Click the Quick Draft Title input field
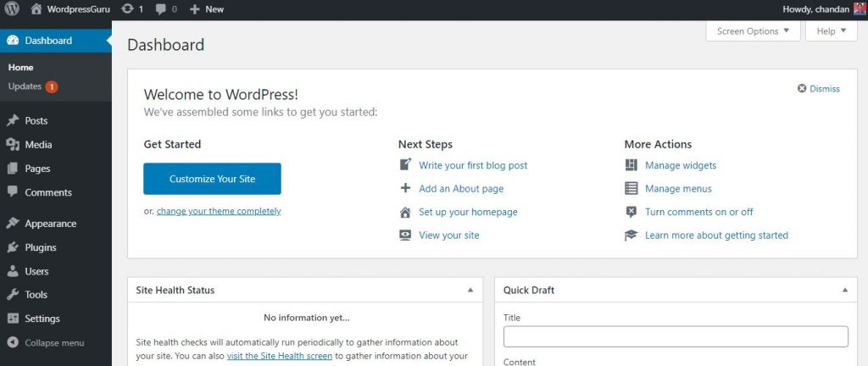The width and height of the screenshot is (868, 366). pyautogui.click(x=676, y=336)
